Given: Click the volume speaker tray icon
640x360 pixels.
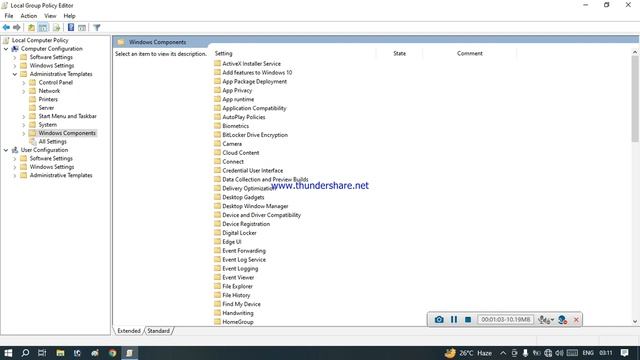Looking at the screenshot, I should point(559,353).
